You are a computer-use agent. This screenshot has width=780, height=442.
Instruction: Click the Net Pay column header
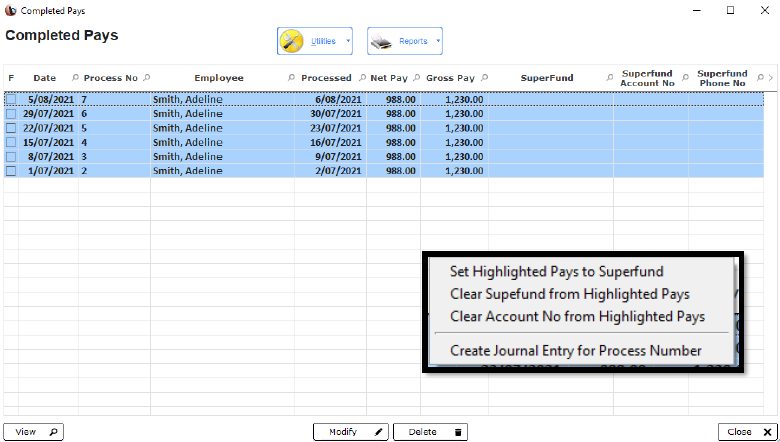(389, 78)
